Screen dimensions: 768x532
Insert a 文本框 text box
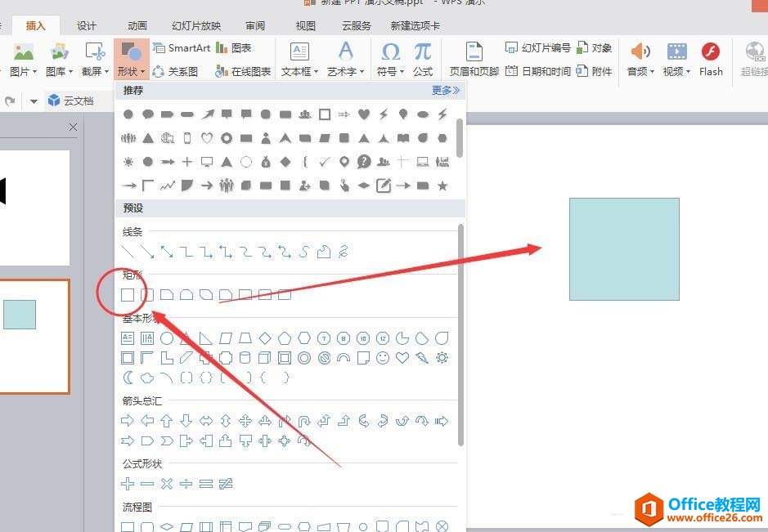(x=299, y=59)
